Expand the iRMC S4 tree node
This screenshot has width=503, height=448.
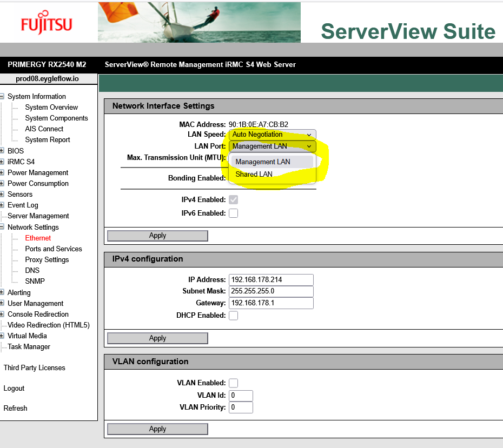(2, 162)
